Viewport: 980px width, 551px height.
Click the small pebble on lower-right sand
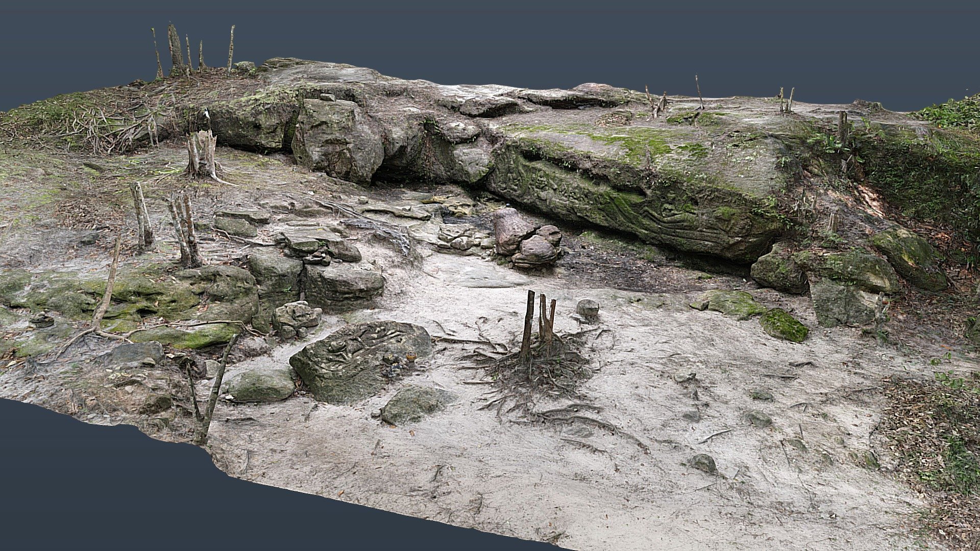pyautogui.click(x=704, y=463)
